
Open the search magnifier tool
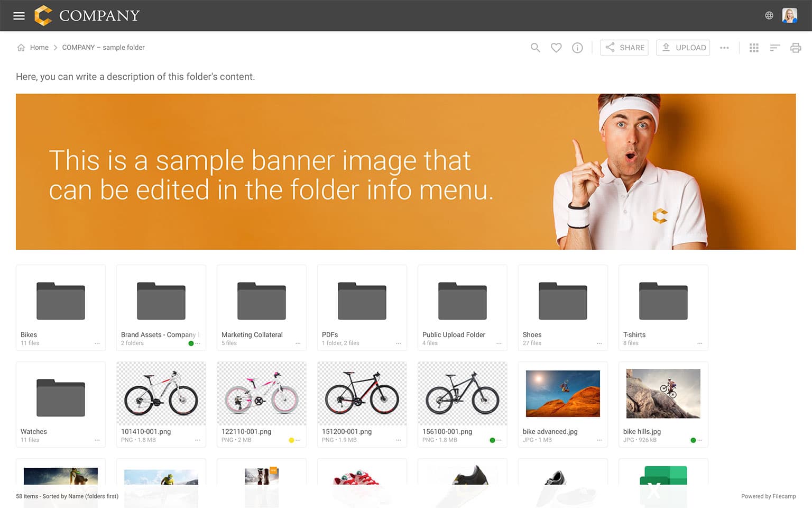[x=536, y=48]
